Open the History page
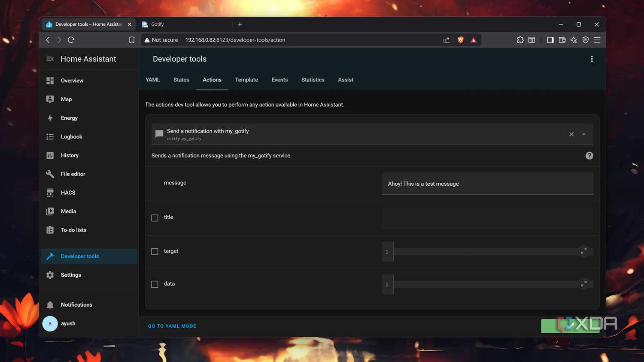This screenshot has height=362, width=644. [x=89, y=155]
